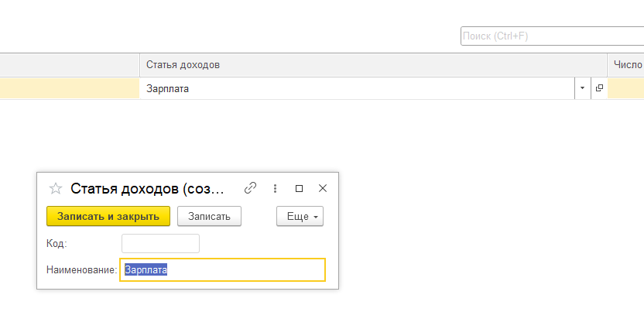The width and height of the screenshot is (644, 312).
Task: Click Записать и закрыть button
Action: coord(108,216)
